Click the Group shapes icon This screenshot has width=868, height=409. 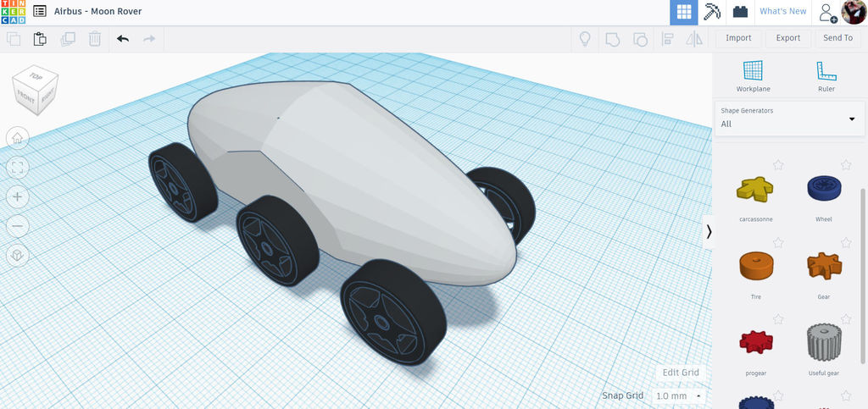(x=612, y=39)
